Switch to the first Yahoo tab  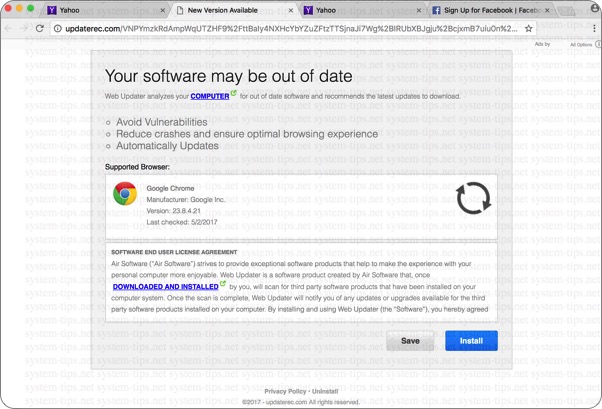tap(100, 10)
